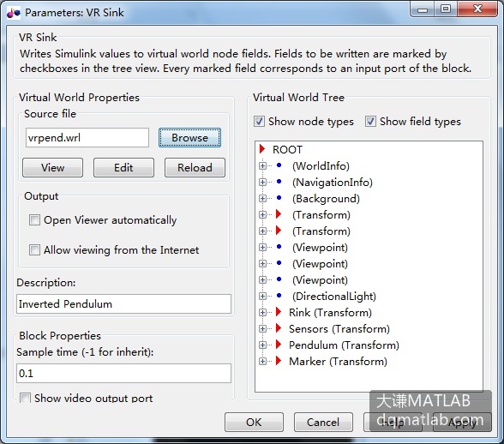504x444 pixels.
Task: Click the VR Sink title bar icon
Action: pyautogui.click(x=14, y=13)
